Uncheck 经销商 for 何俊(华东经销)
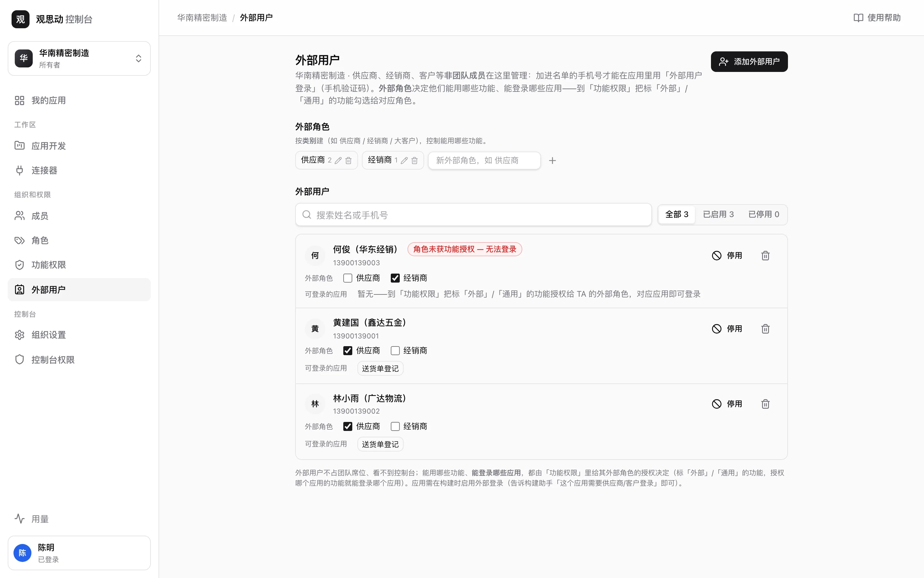This screenshot has width=924, height=578. pos(395,278)
